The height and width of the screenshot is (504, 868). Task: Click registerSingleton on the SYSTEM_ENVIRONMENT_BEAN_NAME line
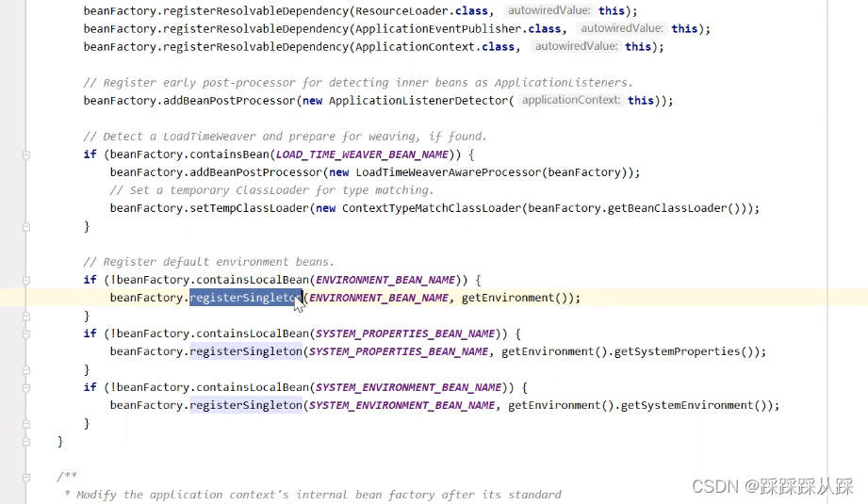pyautogui.click(x=246, y=405)
